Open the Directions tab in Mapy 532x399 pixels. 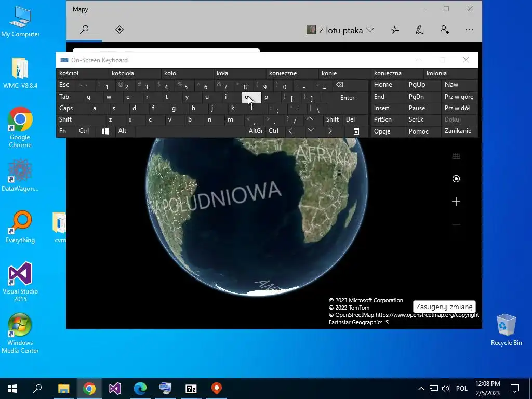[x=119, y=30]
